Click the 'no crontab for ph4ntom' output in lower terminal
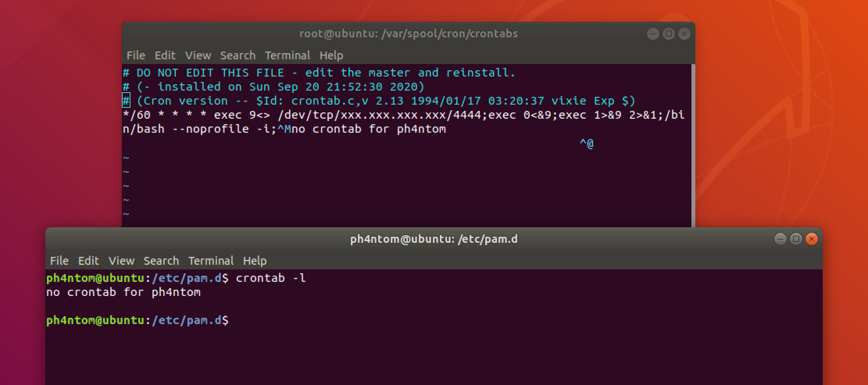Image resolution: width=868 pixels, height=385 pixels. 123,292
